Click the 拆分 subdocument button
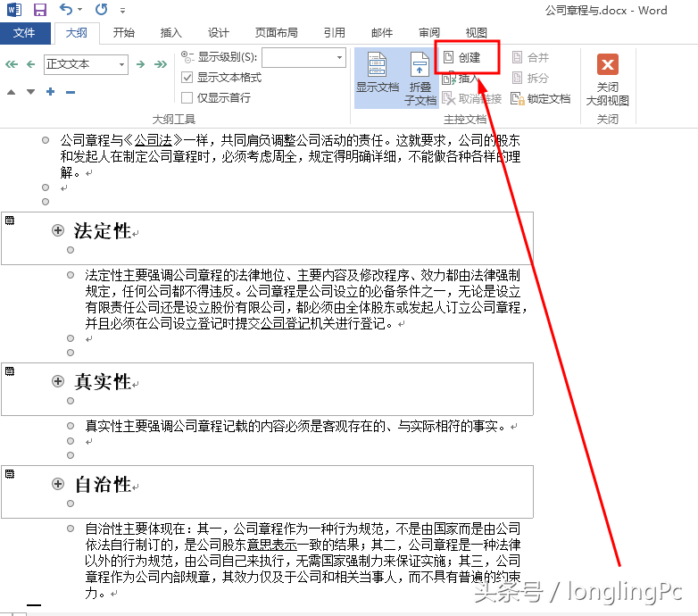This screenshot has width=698, height=616. (x=530, y=79)
